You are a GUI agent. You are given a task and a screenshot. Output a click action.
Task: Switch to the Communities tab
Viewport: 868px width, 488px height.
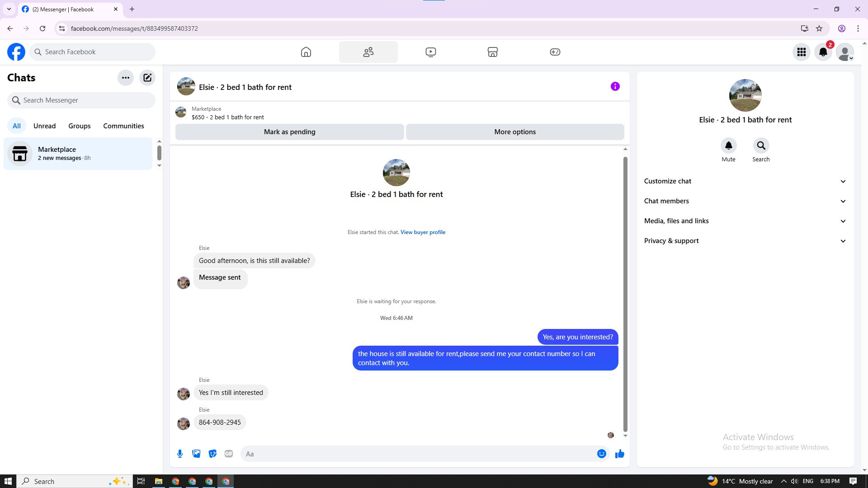[x=123, y=126]
